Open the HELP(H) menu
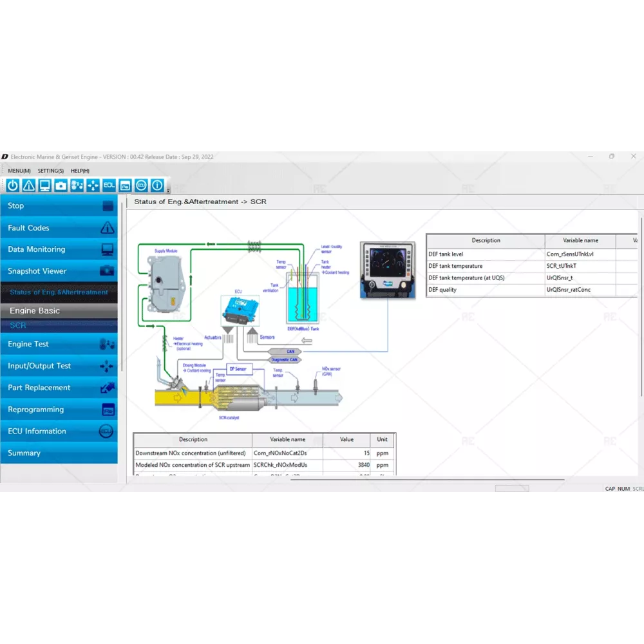Image resolution: width=644 pixels, height=644 pixels. [80, 171]
